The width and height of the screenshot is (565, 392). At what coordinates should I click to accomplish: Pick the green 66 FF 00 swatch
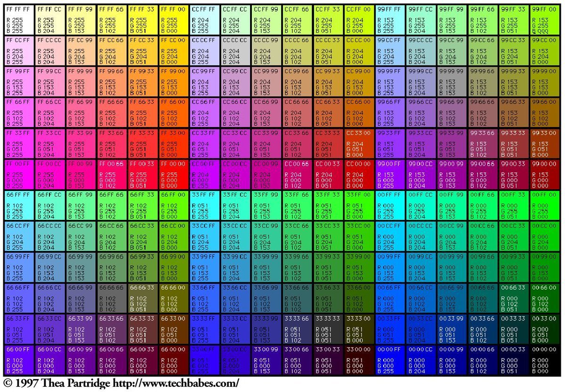pos(173,205)
